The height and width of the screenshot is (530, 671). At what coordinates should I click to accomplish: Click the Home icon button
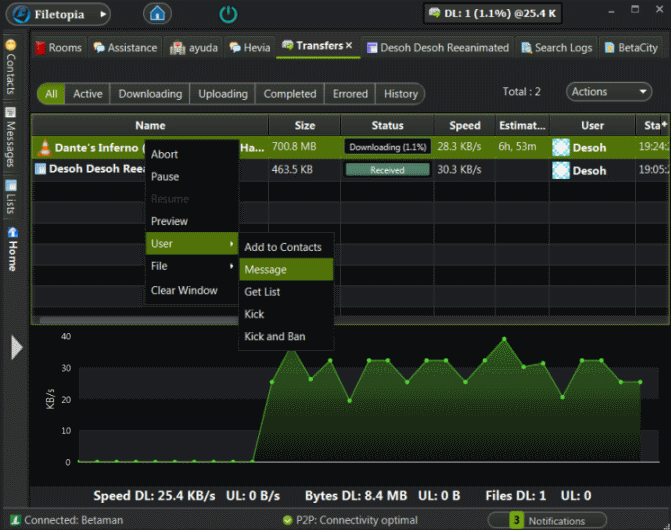157,14
